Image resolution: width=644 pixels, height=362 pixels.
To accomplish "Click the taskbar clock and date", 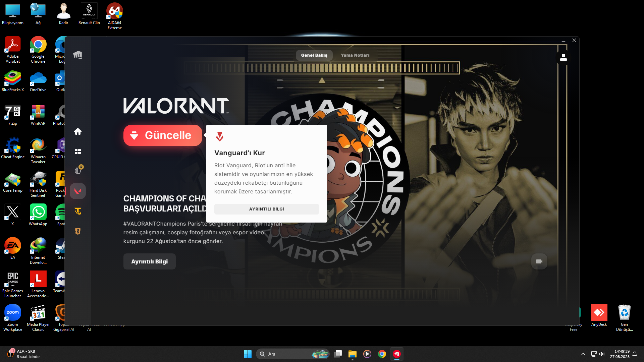I will point(620,354).
